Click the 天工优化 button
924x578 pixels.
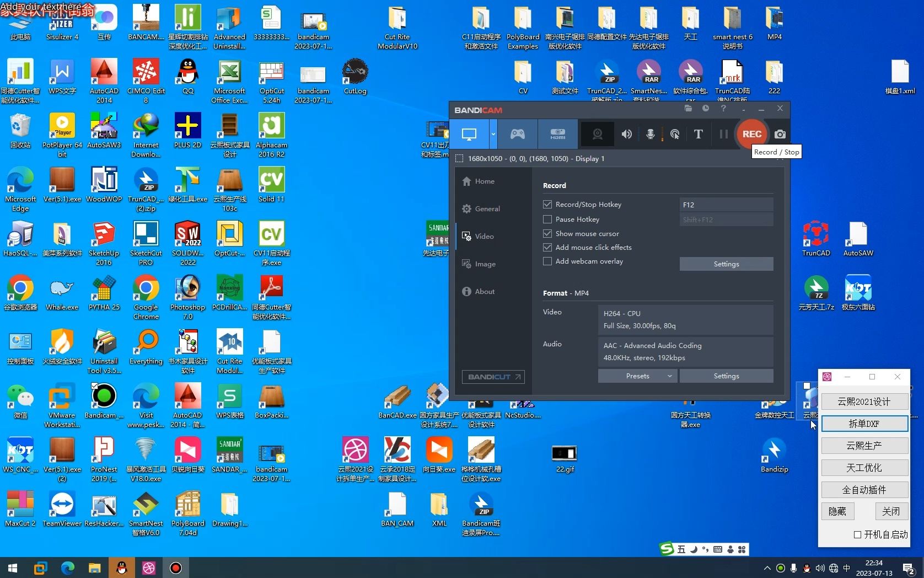pos(864,468)
